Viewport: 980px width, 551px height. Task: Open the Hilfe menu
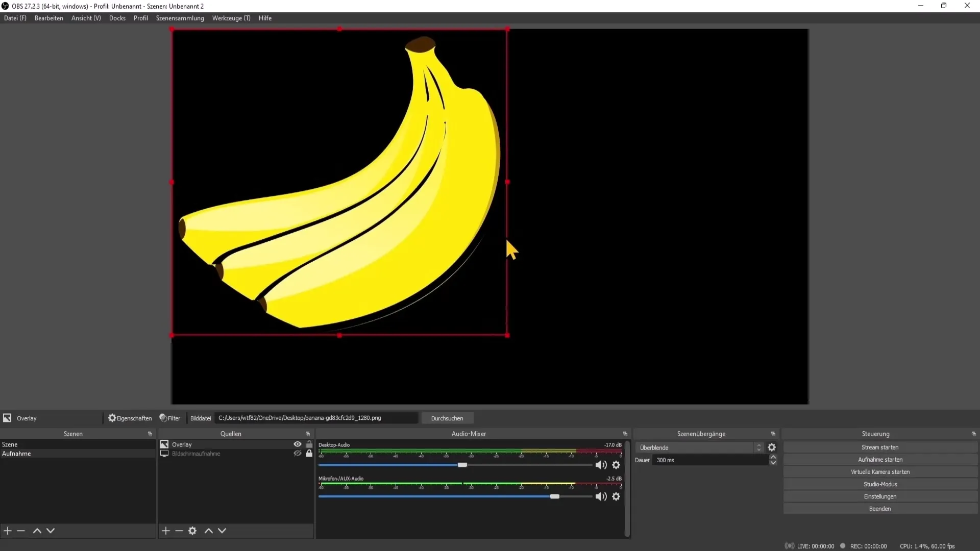pyautogui.click(x=265, y=18)
